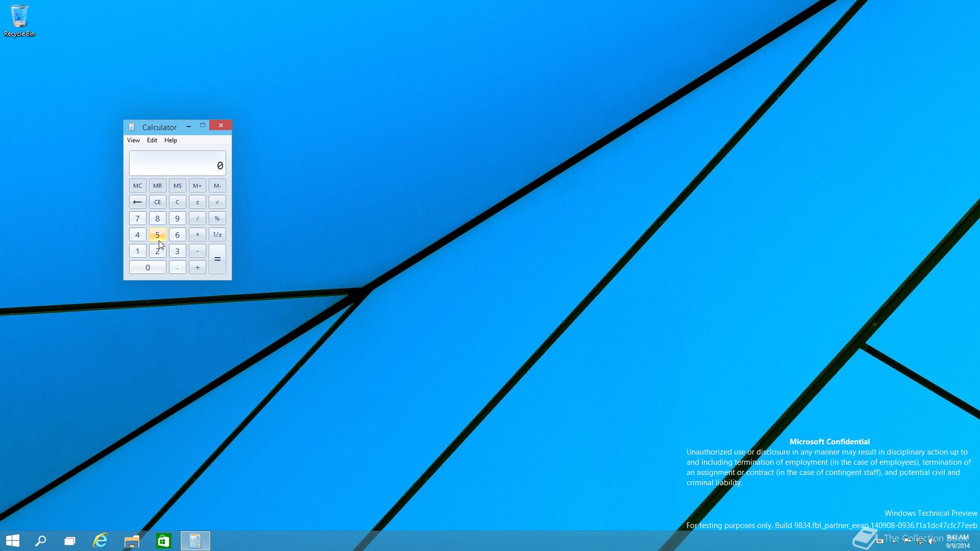Click highlighted digit 5 on the calculator
This screenshot has height=551, width=980.
tap(157, 235)
